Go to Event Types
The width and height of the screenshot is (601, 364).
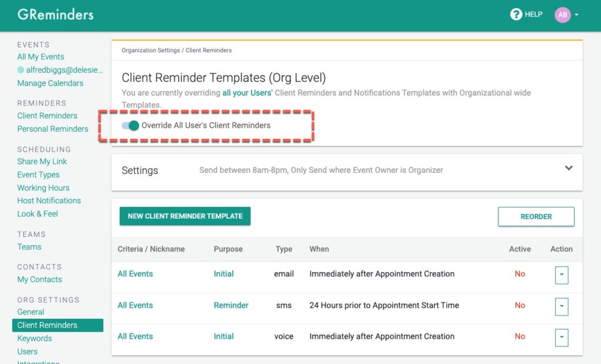pyautogui.click(x=38, y=175)
